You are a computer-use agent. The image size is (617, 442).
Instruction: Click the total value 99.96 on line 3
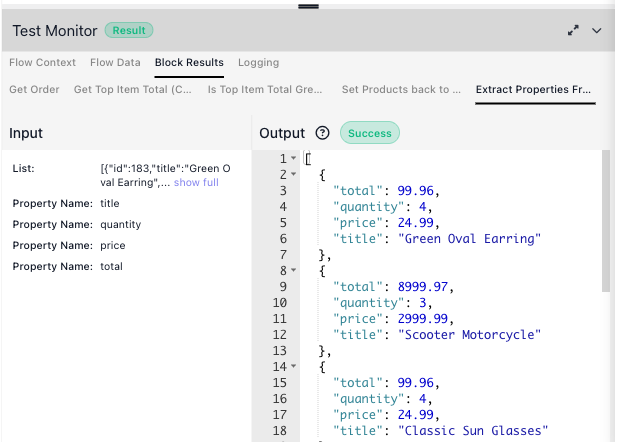pyautogui.click(x=416, y=190)
